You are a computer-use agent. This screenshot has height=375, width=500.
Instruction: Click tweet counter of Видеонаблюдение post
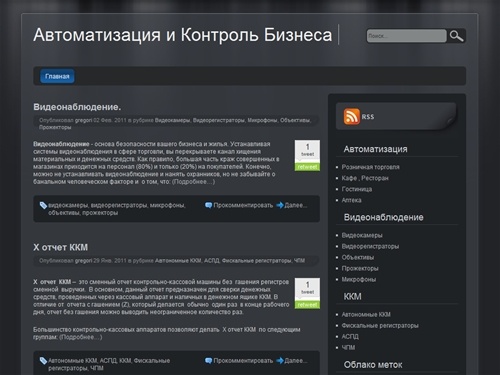307,151
